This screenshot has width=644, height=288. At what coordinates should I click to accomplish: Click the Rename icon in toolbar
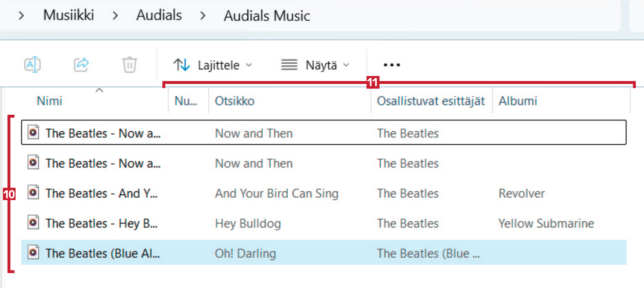coord(32,65)
